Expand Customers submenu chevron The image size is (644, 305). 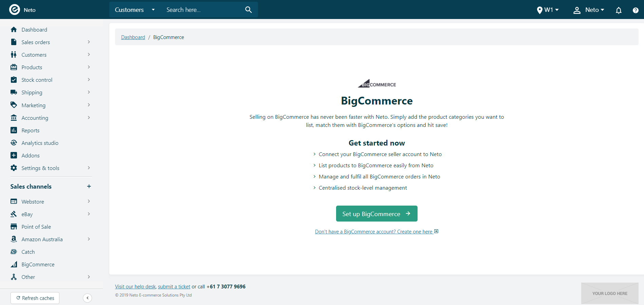coord(89,55)
